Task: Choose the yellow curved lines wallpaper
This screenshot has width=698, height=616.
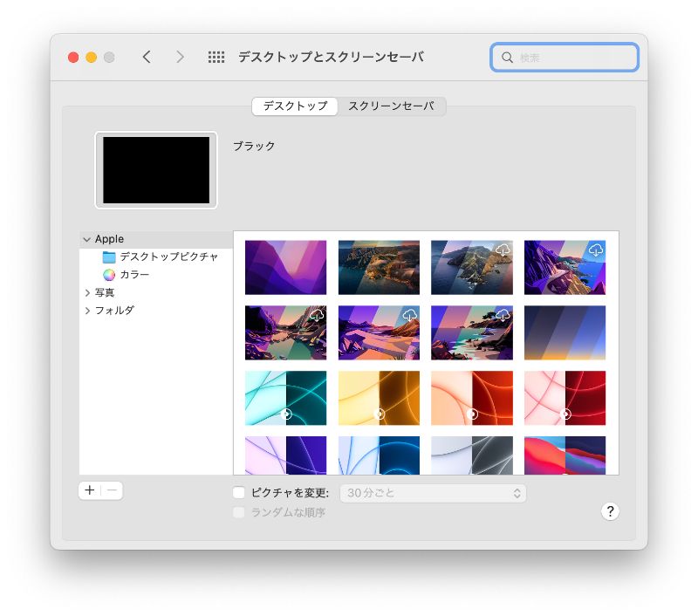Action: click(379, 398)
